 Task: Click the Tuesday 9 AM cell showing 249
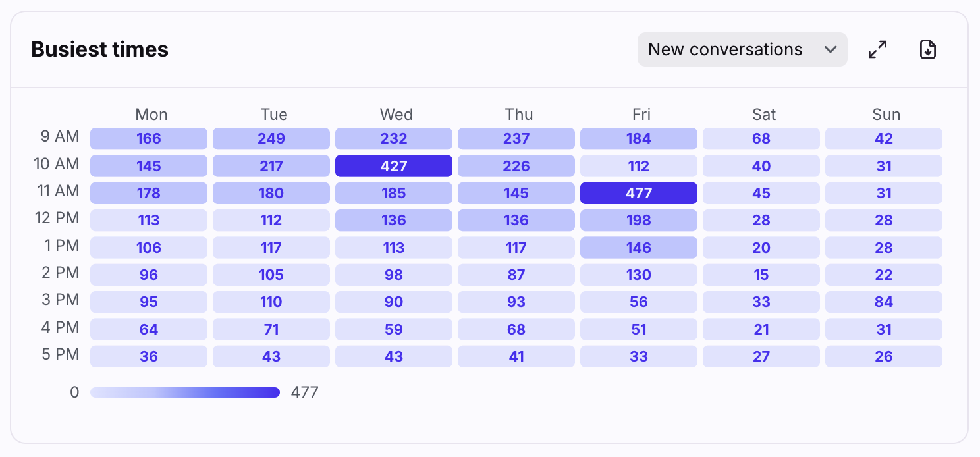271,139
